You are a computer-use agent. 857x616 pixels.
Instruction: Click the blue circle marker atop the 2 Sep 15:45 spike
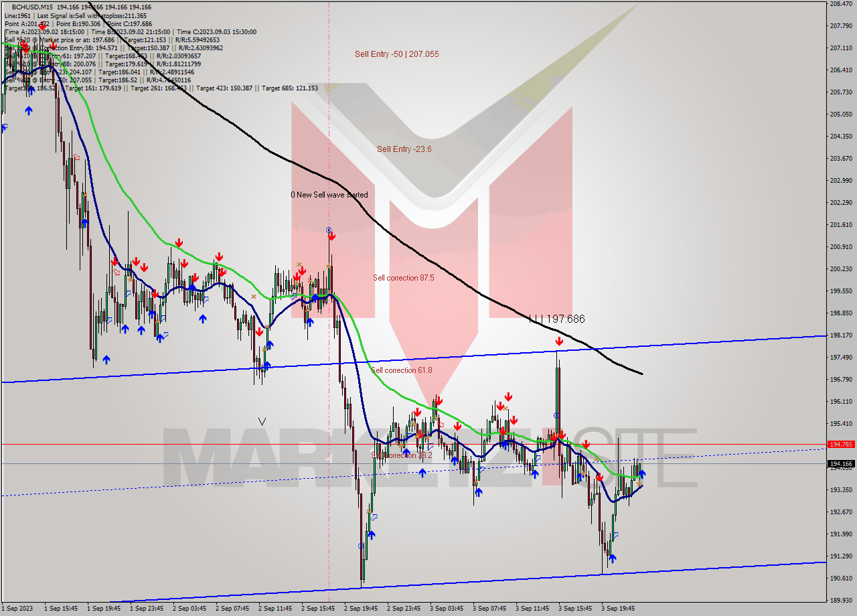(x=329, y=230)
